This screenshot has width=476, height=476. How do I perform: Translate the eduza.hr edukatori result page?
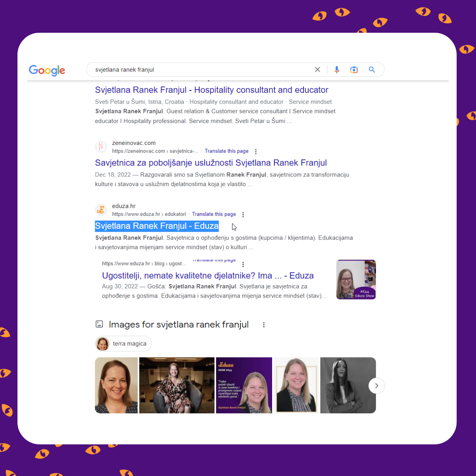click(214, 214)
